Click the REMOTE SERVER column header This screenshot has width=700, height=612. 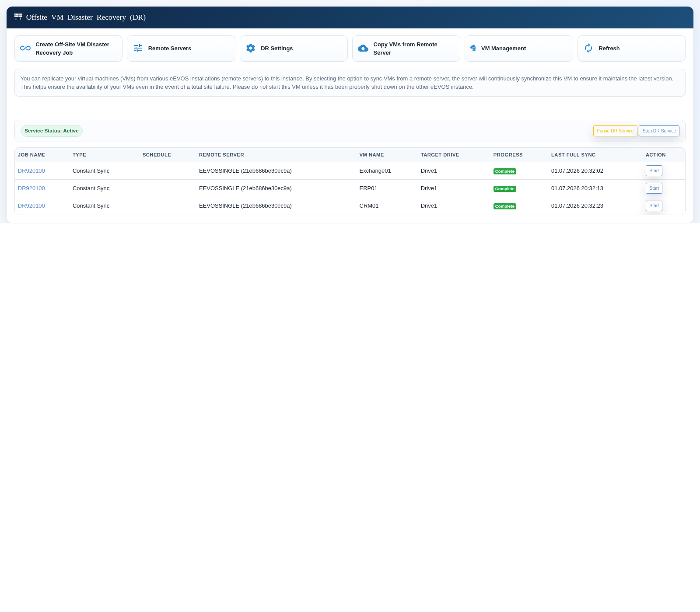click(221, 155)
